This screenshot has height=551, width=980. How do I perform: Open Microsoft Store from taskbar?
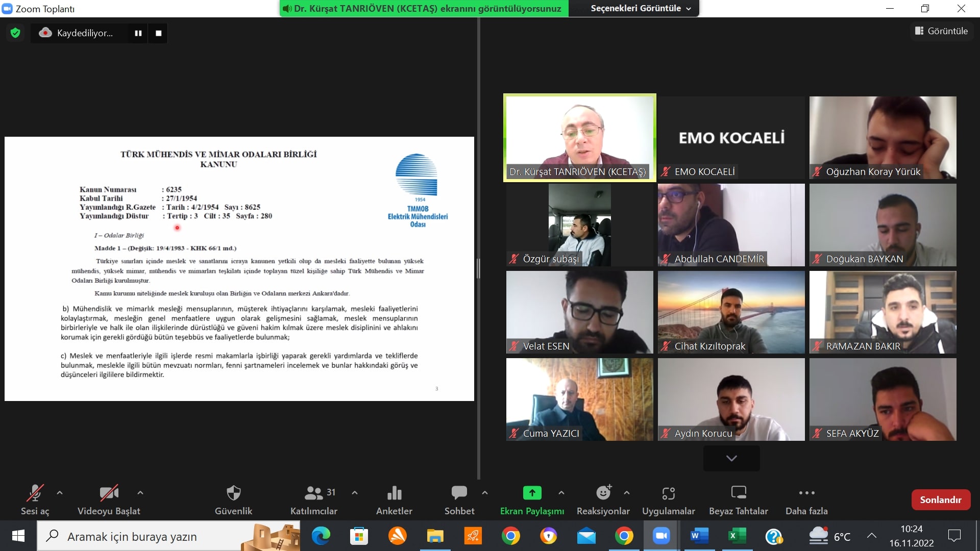(359, 536)
